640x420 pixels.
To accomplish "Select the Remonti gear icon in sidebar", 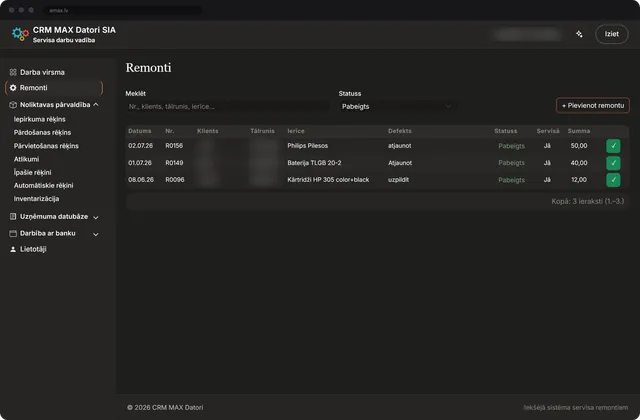I will click(x=13, y=88).
